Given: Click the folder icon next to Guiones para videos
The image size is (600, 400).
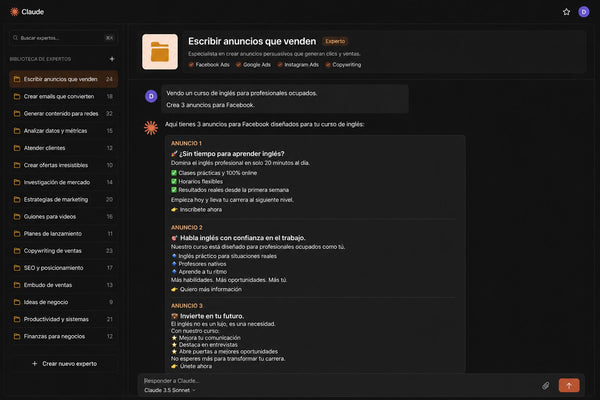Looking at the screenshot, I should [x=17, y=217].
